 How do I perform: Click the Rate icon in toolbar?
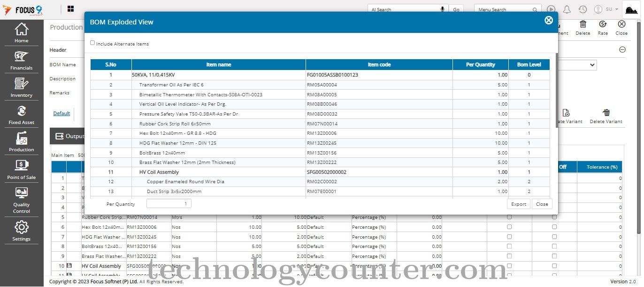point(603,24)
